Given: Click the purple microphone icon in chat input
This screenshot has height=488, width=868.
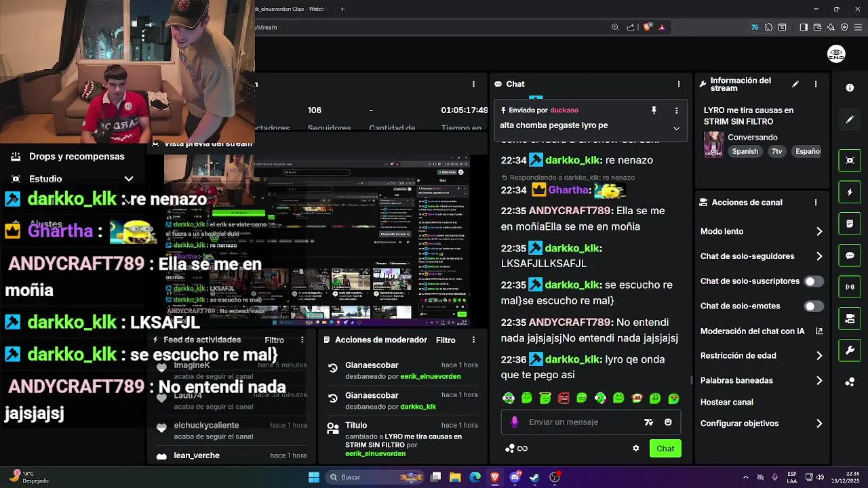Looking at the screenshot, I should [515, 422].
